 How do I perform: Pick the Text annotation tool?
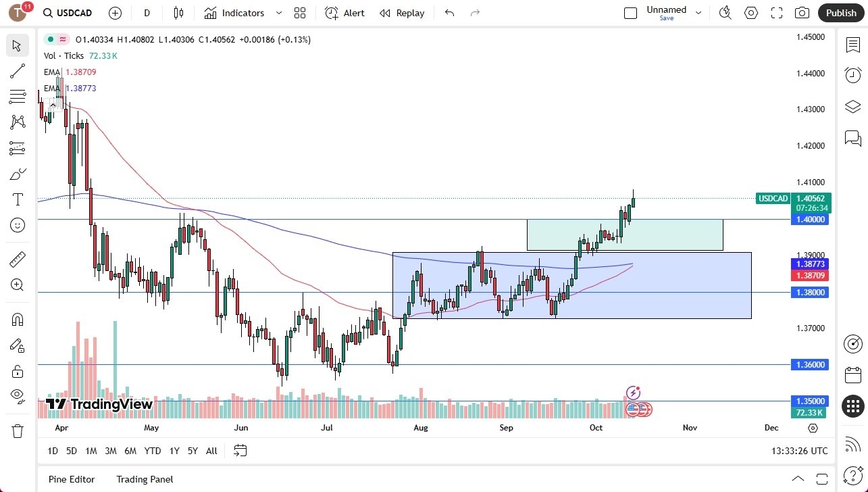(17, 199)
